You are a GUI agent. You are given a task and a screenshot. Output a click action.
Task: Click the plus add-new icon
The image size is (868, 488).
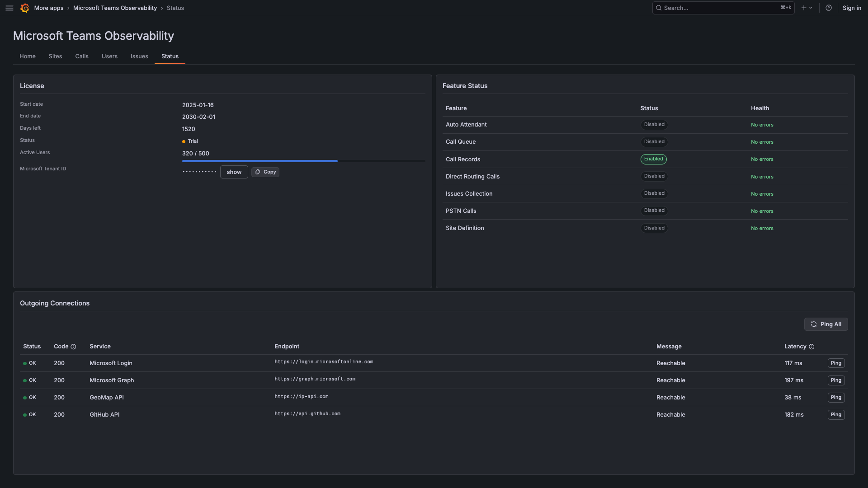[804, 8]
